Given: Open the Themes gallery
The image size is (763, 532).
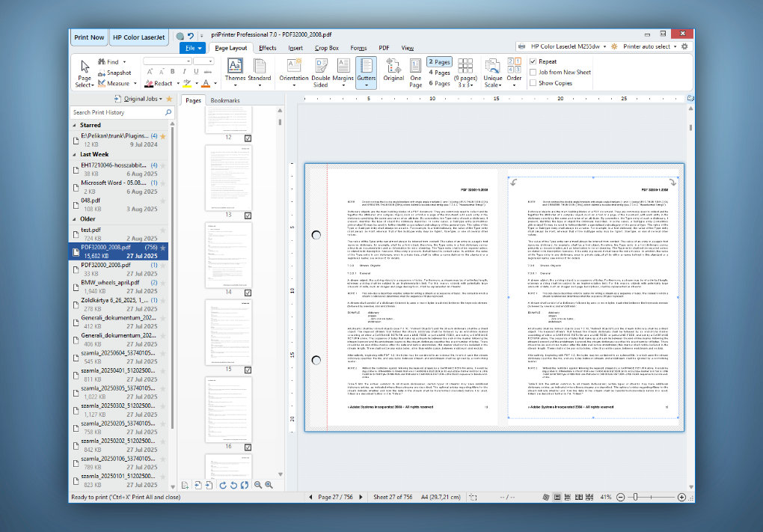Looking at the screenshot, I should (235, 72).
